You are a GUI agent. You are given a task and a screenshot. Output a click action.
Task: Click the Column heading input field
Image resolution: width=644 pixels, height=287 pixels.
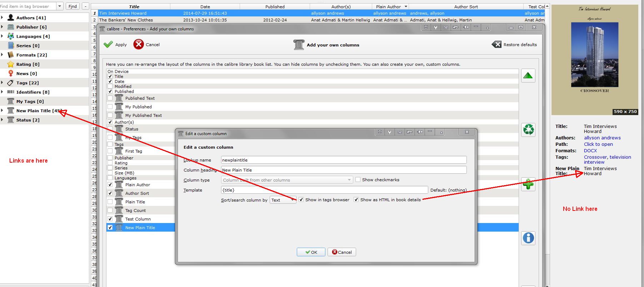click(x=344, y=170)
